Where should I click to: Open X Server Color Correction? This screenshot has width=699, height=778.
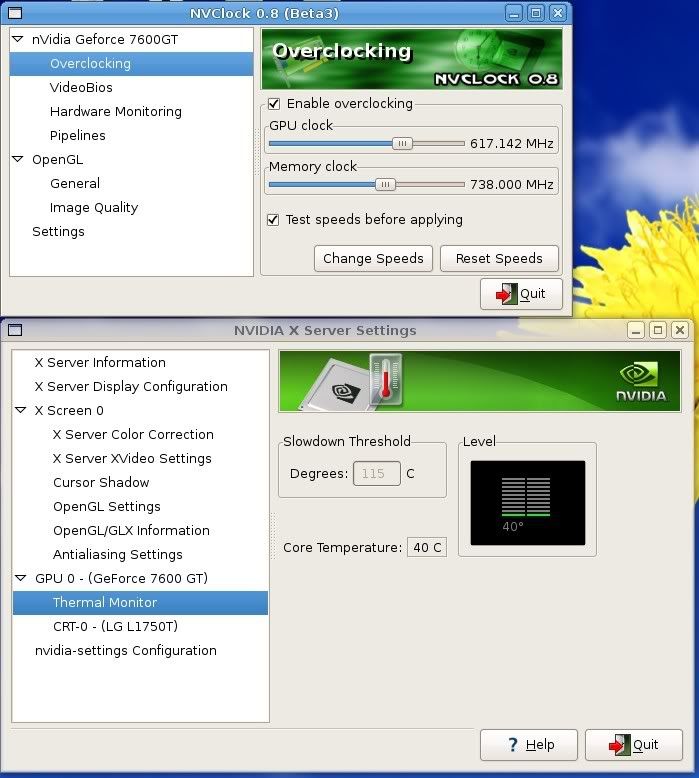pos(133,435)
